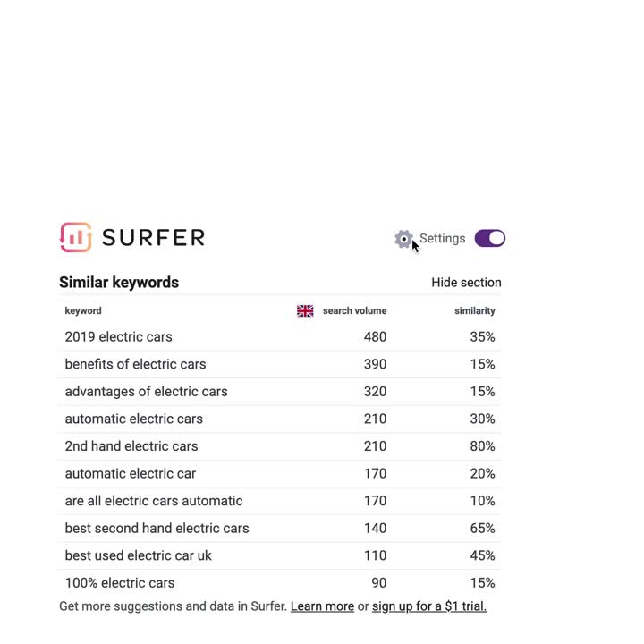This screenshot has width=644, height=644.
Task: Open settings via the gear icon
Action: click(x=403, y=239)
